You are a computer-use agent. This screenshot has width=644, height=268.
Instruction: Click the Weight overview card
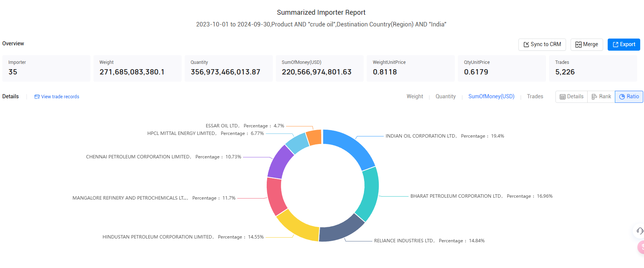(137, 68)
